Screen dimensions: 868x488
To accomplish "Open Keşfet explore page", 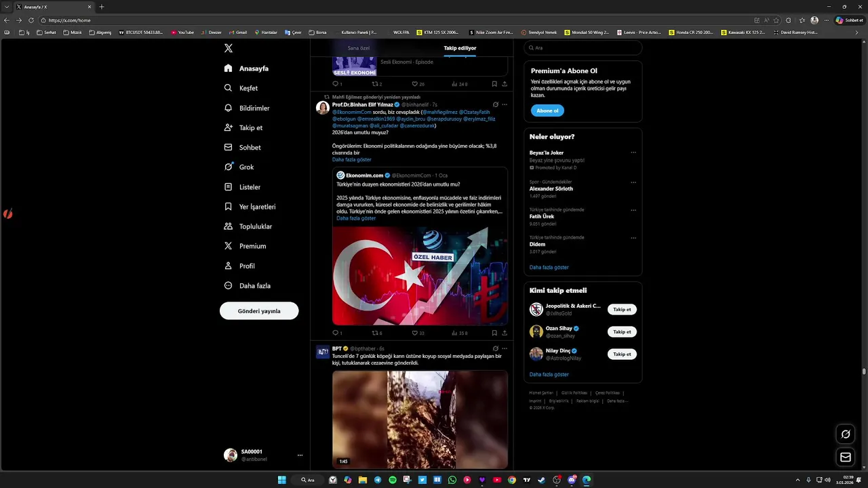I will coord(241,88).
